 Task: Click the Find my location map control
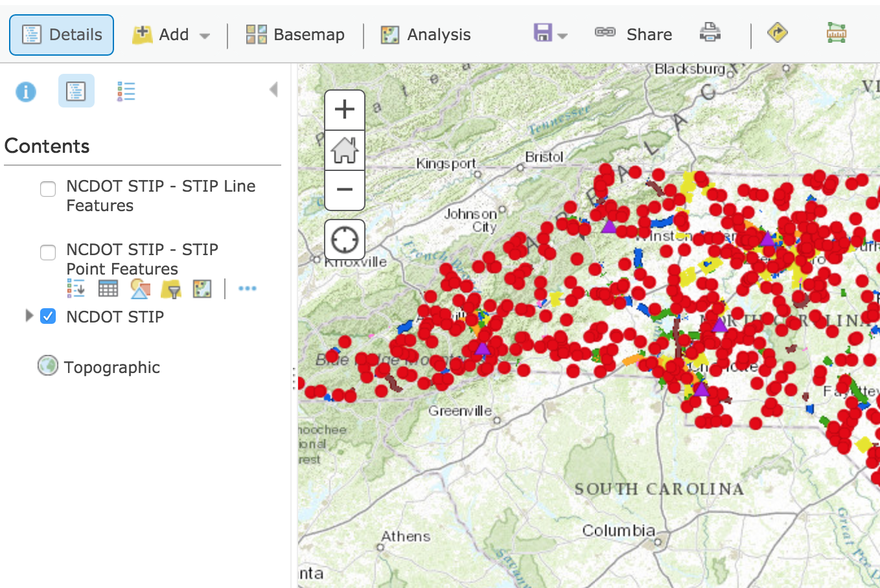(x=344, y=239)
